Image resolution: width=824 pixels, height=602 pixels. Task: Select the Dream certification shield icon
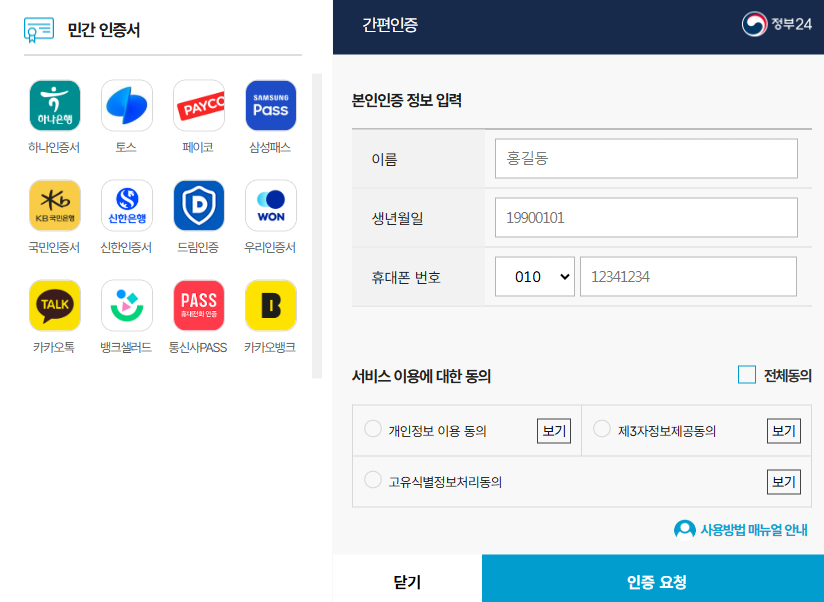(198, 205)
